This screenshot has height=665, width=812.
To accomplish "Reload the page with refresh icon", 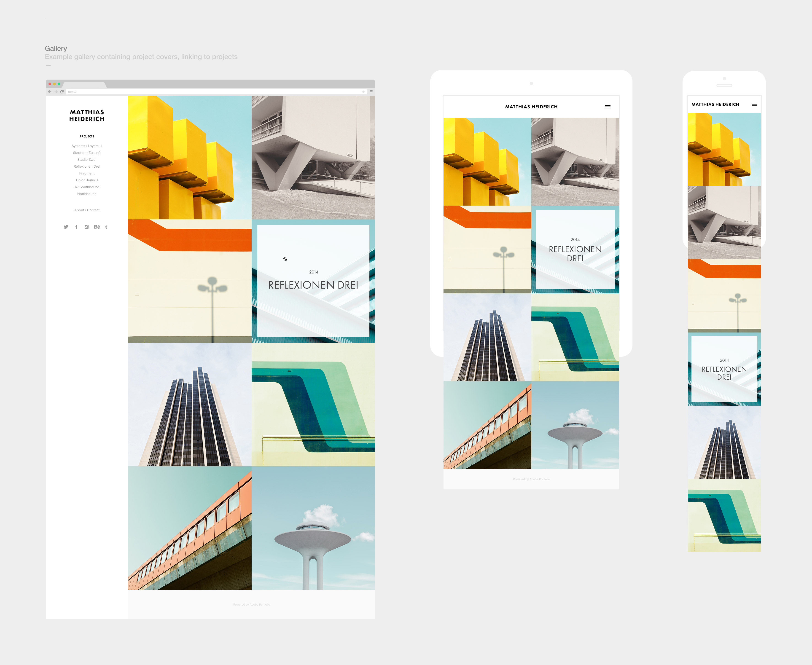I will pos(62,92).
